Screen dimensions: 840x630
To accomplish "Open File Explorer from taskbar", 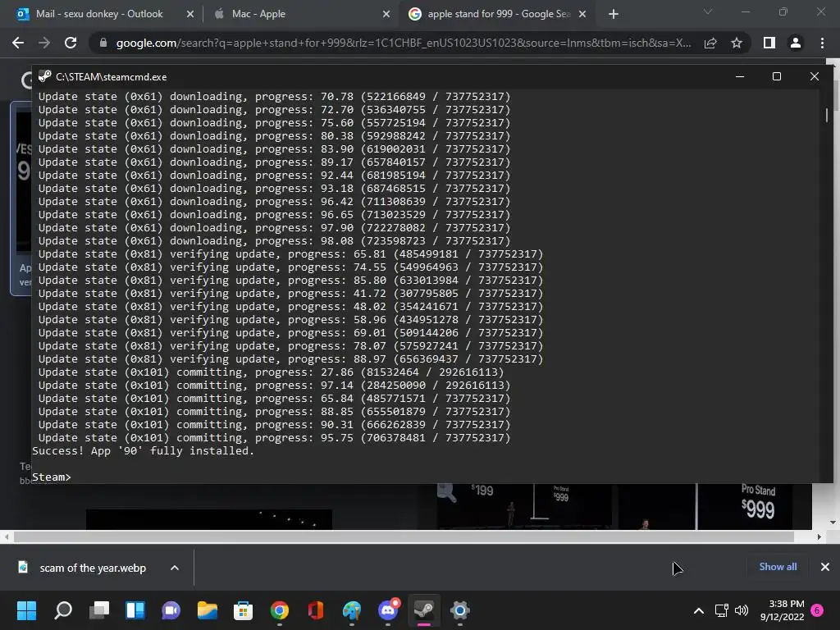I will (x=208, y=610).
